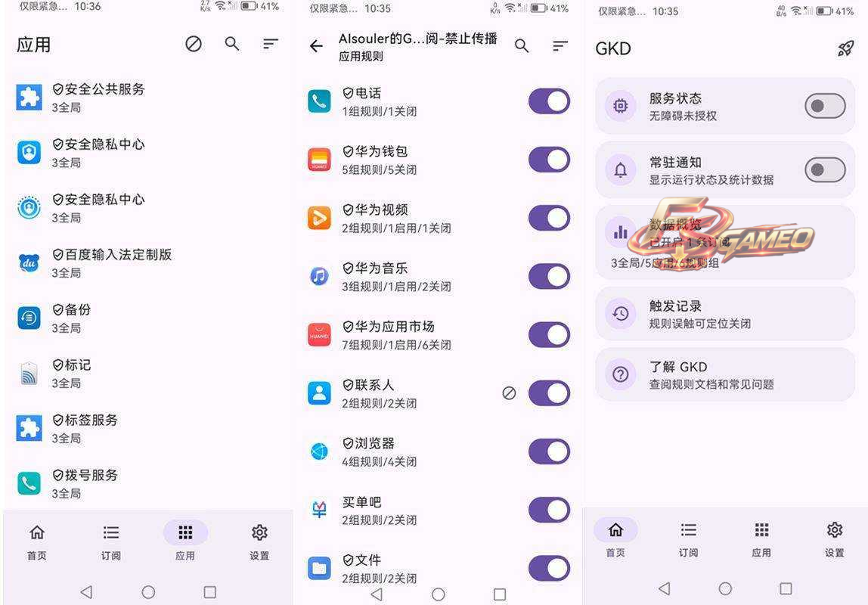The width and height of the screenshot is (868, 605).
Task: Open sort menu on the 应用规则 screen
Action: [x=560, y=46]
